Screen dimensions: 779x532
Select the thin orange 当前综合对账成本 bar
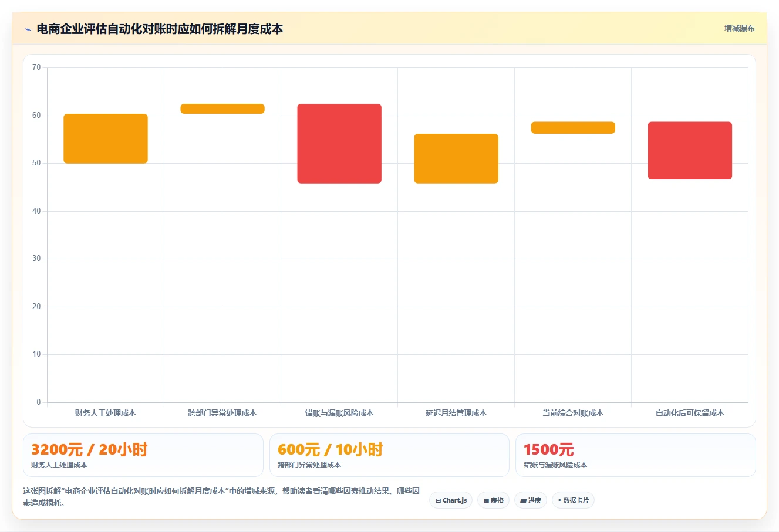click(573, 128)
